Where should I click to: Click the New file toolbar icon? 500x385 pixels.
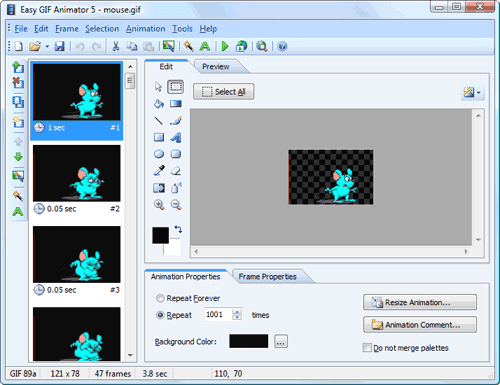click(x=19, y=46)
